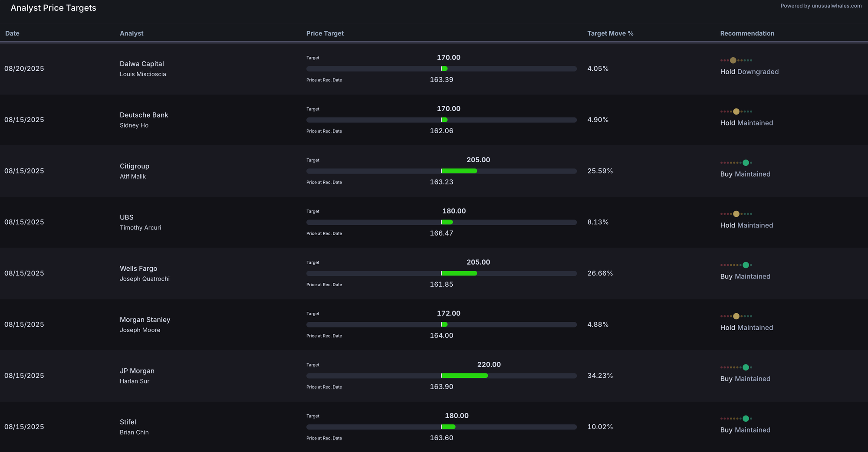Select the JP Morgan firm name
This screenshot has height=452, width=868.
tap(137, 371)
